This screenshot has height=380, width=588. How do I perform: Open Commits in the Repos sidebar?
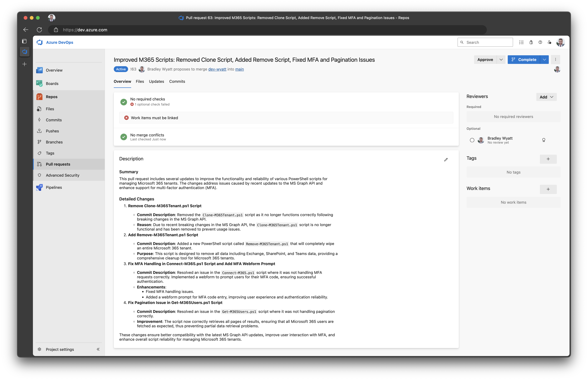point(54,120)
